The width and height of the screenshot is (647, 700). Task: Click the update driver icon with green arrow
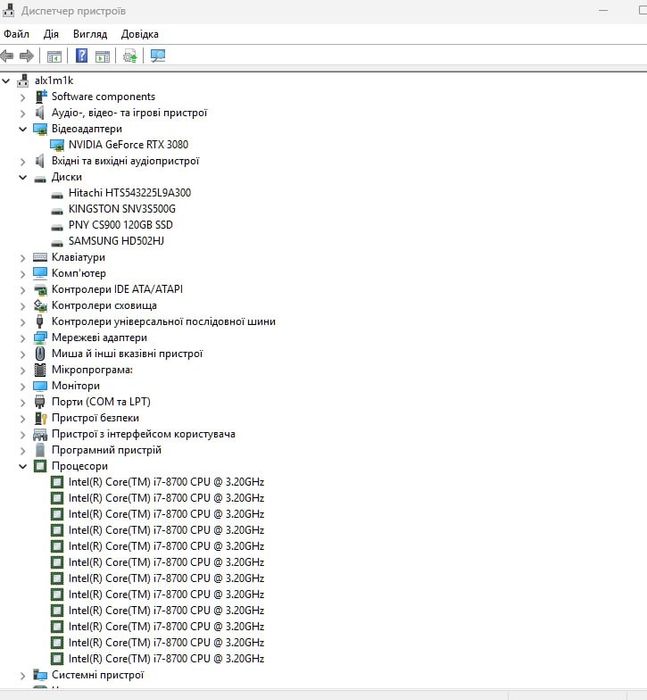point(130,56)
